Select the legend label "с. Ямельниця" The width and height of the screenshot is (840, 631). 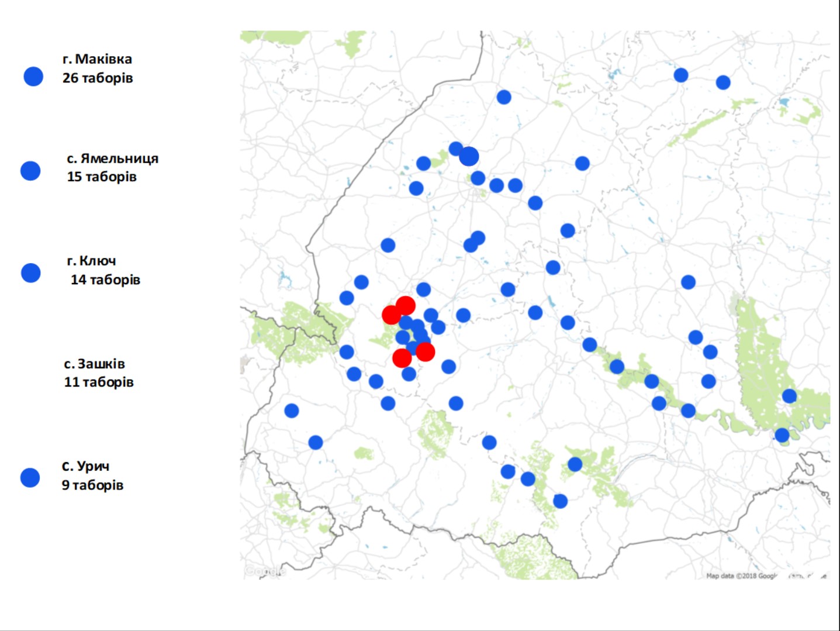[x=113, y=158]
